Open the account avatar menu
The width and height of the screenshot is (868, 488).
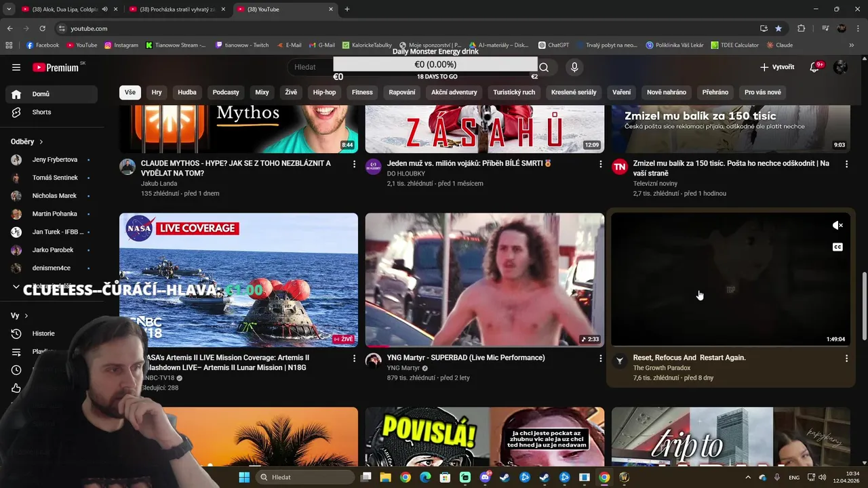tap(840, 67)
